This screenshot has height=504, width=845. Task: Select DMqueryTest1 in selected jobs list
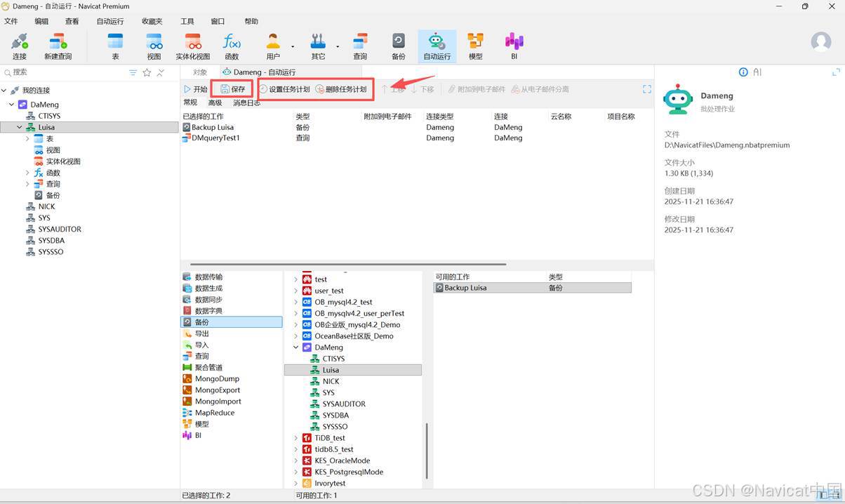pyautogui.click(x=211, y=138)
